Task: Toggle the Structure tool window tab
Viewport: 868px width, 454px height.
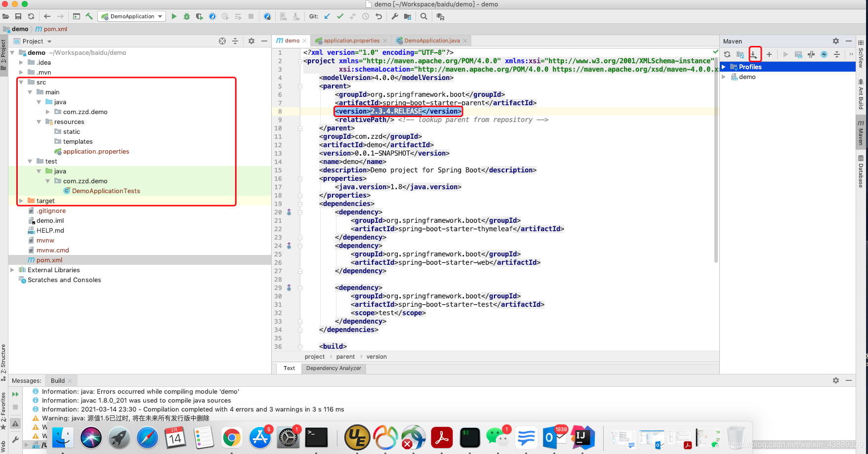Action: coord(3,362)
